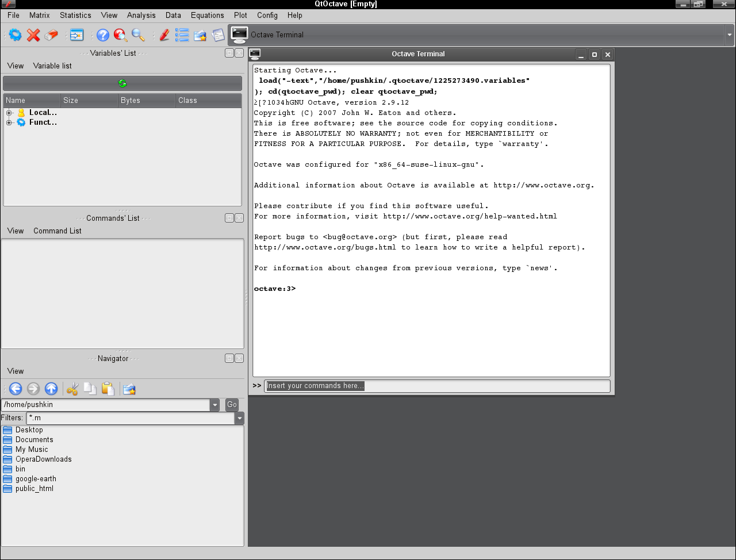Click the scissors cut icon in Navigator
Viewport: 736px width, 560px height.
click(72, 389)
